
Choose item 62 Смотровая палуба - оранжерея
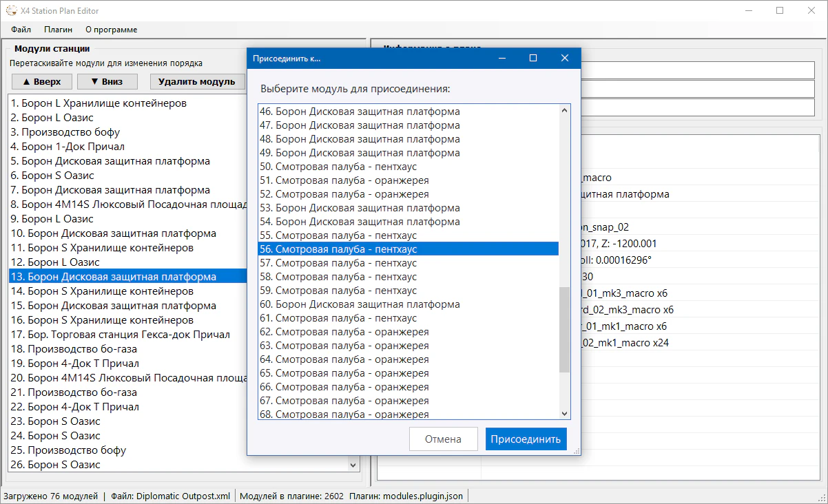(352, 332)
